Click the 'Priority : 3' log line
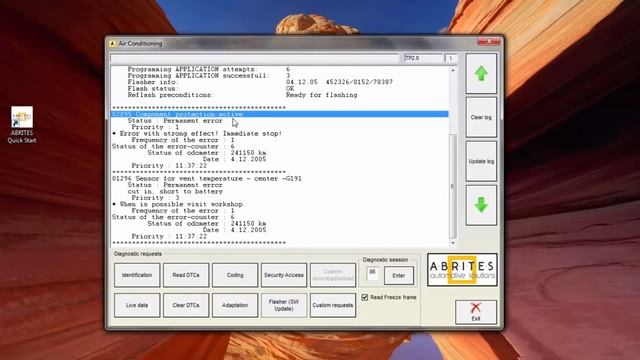Viewport: 640px width, 360px height. [x=156, y=198]
